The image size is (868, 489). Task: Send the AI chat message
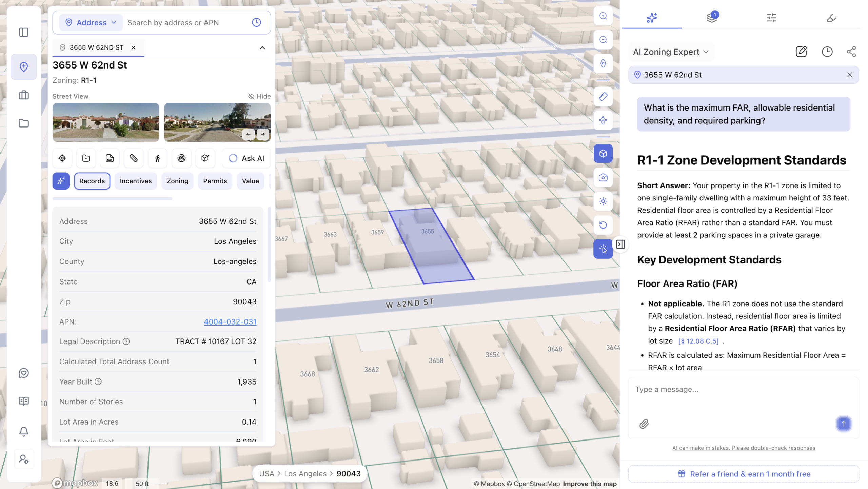(843, 424)
